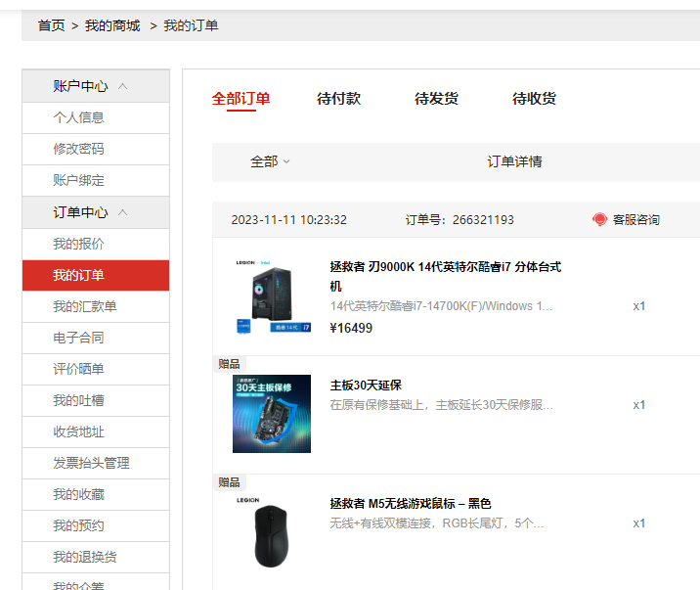The height and width of the screenshot is (590, 700).
Task: Open 电子合同 in sidebar
Action: point(96,338)
